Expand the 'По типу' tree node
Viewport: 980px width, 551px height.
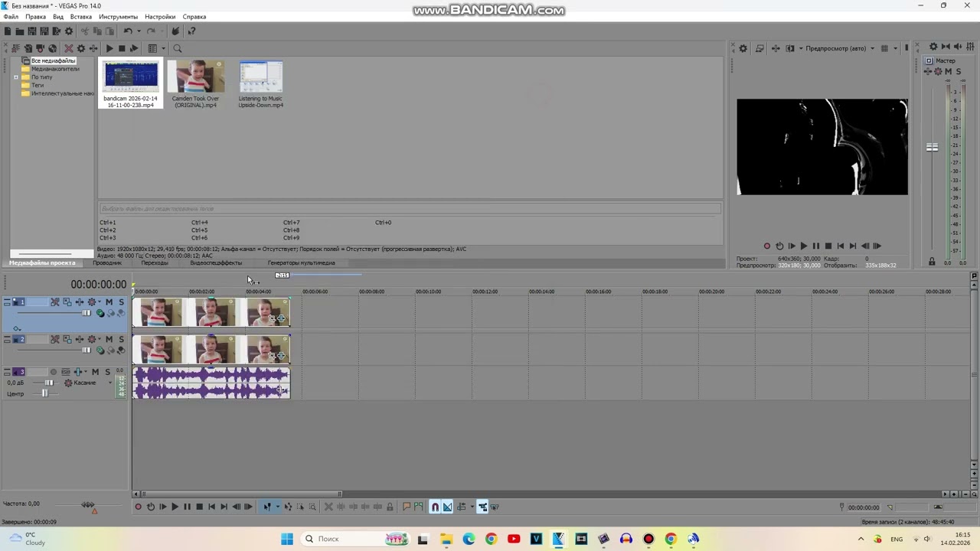(15, 77)
